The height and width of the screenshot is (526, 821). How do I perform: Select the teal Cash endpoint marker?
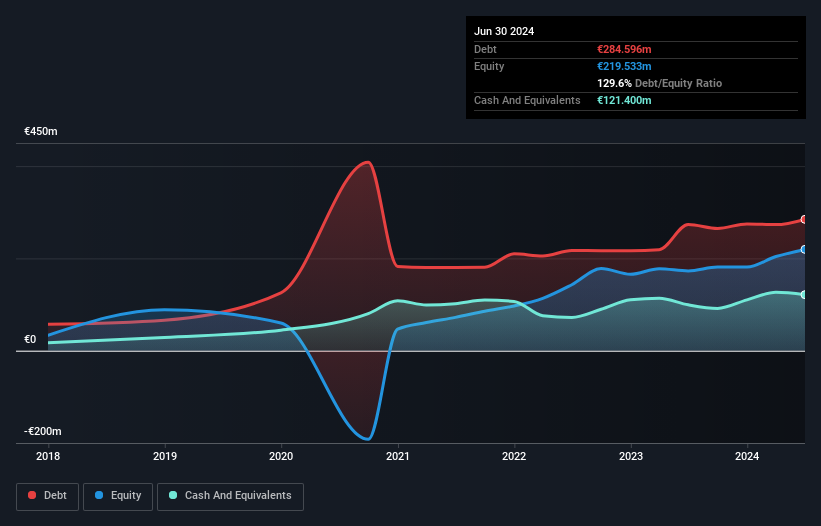(x=804, y=295)
